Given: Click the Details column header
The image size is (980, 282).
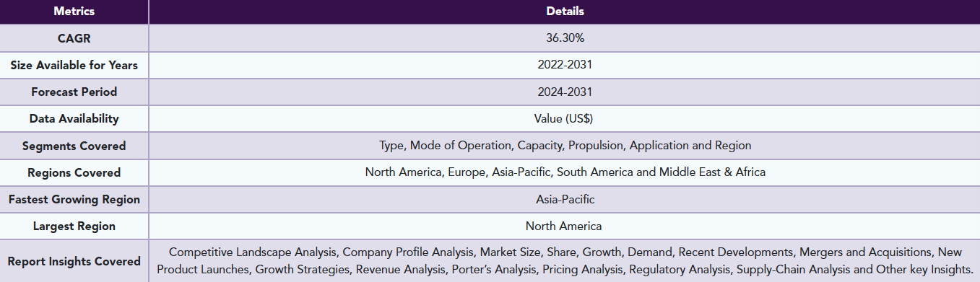Looking at the screenshot, I should pyautogui.click(x=565, y=12).
